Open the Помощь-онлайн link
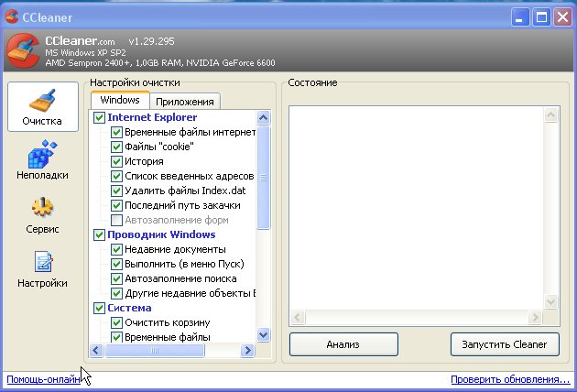This screenshot has width=577, height=392. point(43,379)
